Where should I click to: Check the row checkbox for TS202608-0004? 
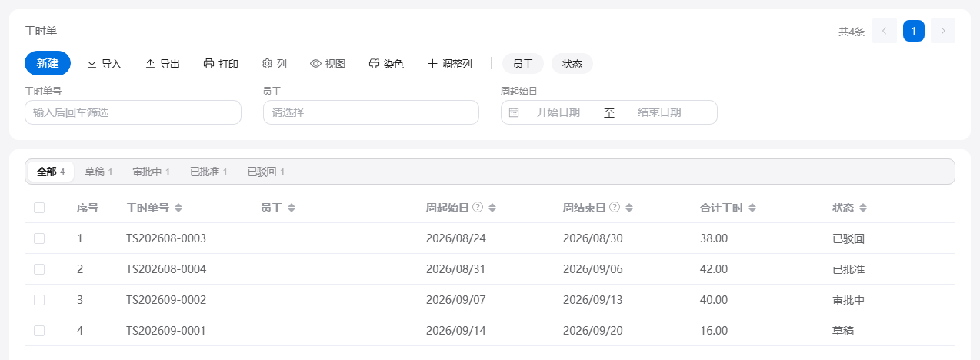coord(39,269)
